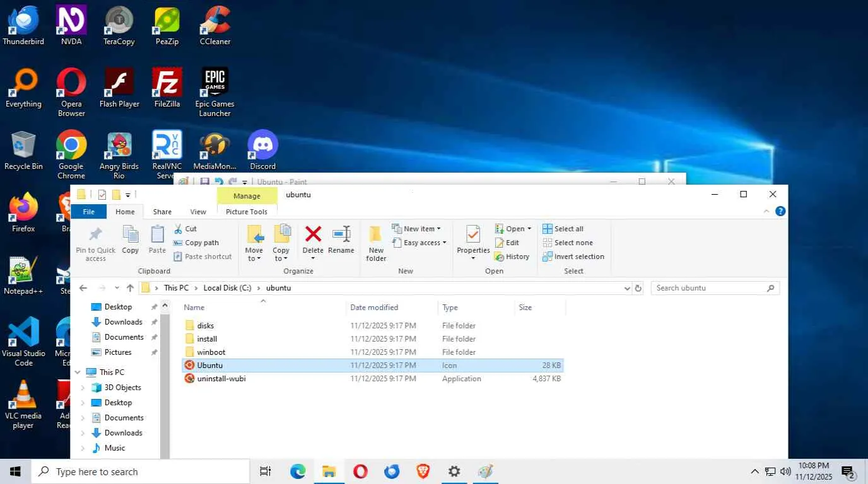This screenshot has height=484, width=868.
Task: Click Local Disk (C:) in the address path
Action: [x=227, y=288]
